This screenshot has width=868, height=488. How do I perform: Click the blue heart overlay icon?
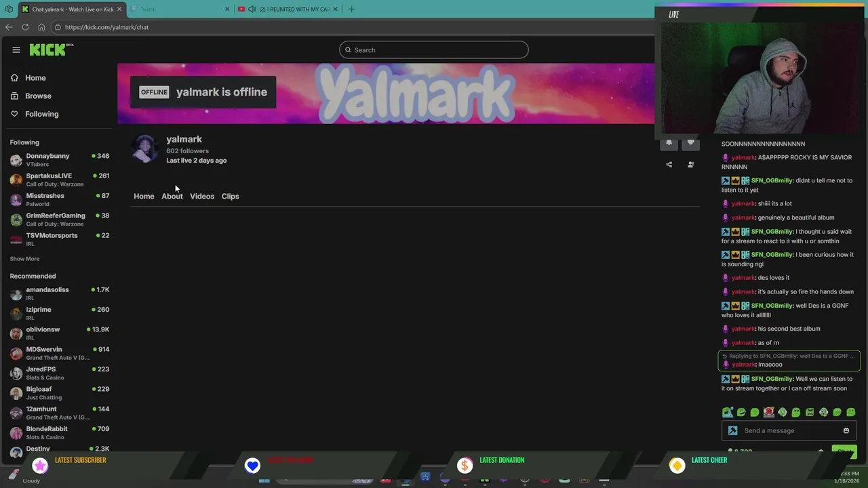252,466
